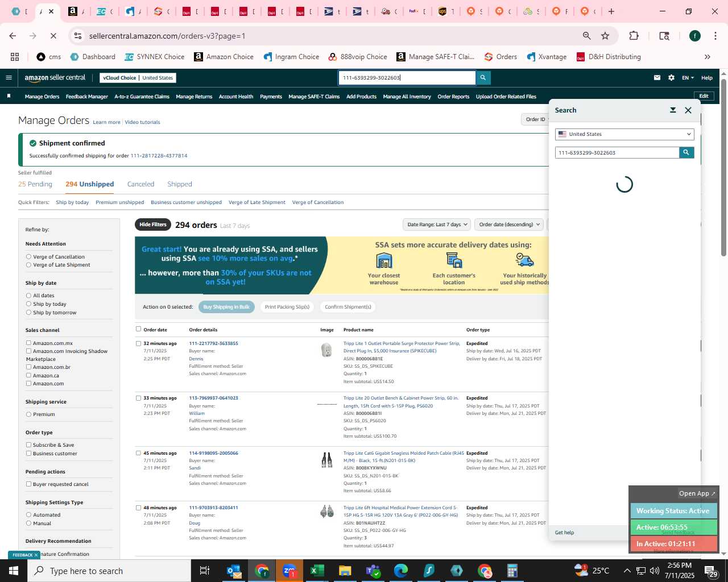728x582 pixels.
Task: Click the Hide Filters button
Action: click(153, 225)
